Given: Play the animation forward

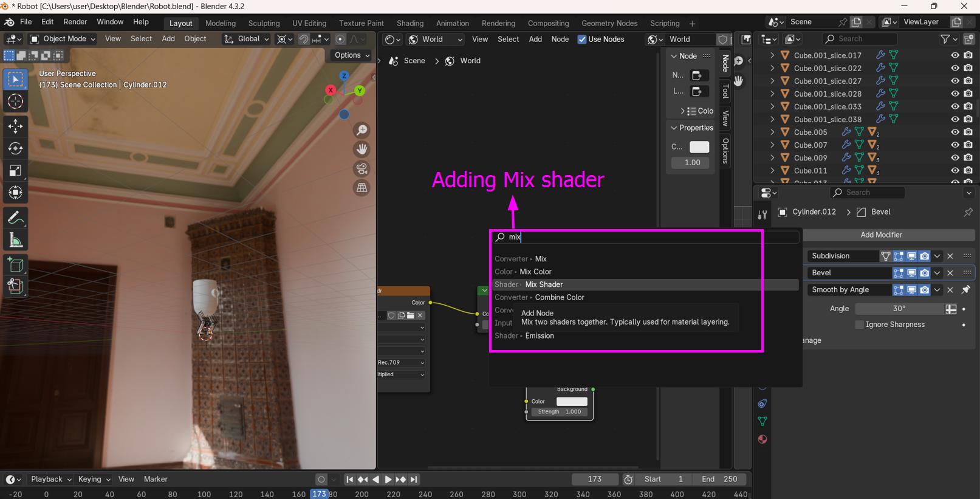Looking at the screenshot, I should 388,479.
